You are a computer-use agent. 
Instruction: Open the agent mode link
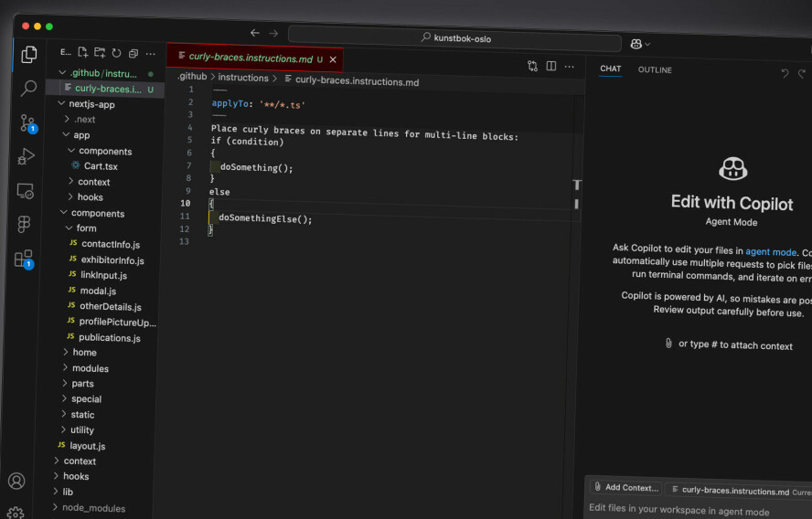[x=771, y=251]
